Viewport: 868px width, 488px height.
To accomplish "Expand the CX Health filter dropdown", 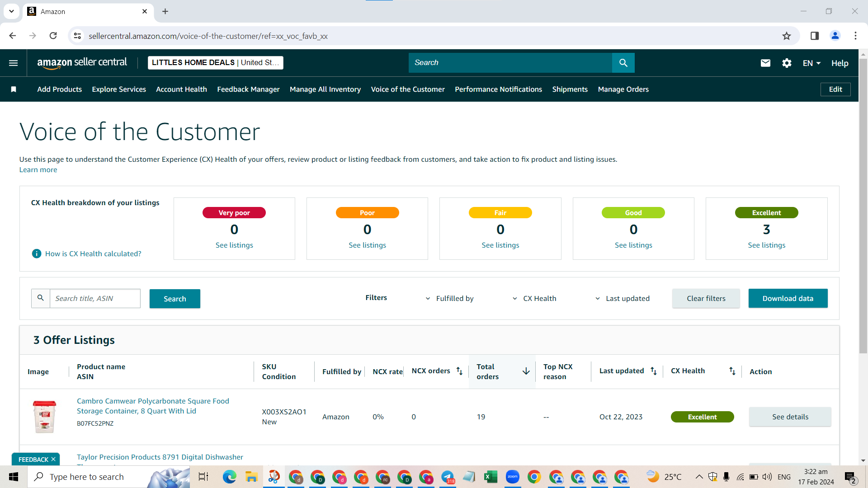I will 534,299.
